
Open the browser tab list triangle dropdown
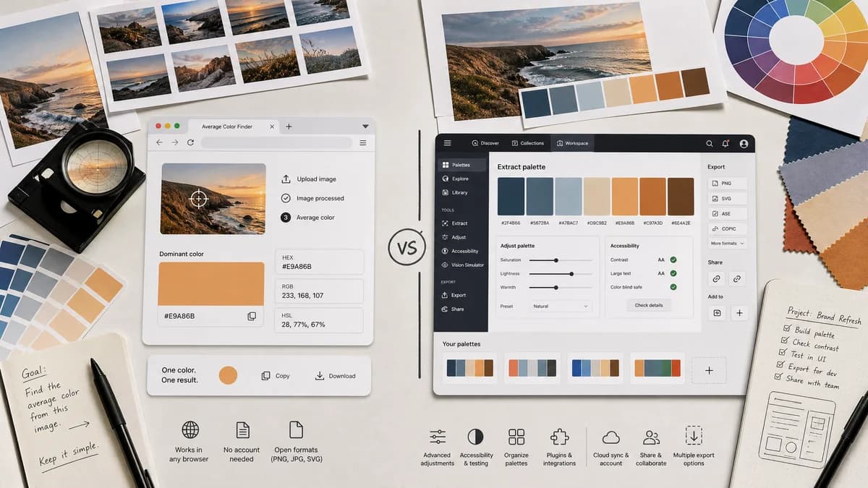pyautogui.click(x=365, y=127)
